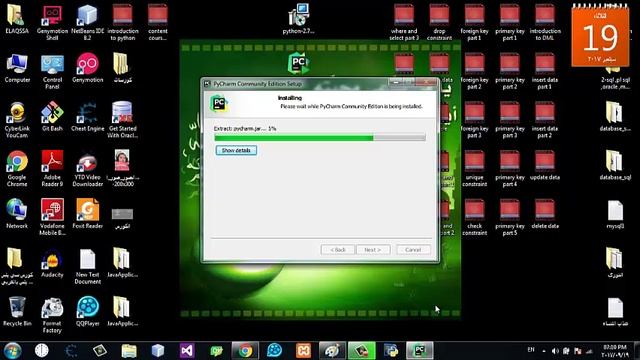Click the volume icon in system tray
Viewport: 640px width, 360px height.
554,351
